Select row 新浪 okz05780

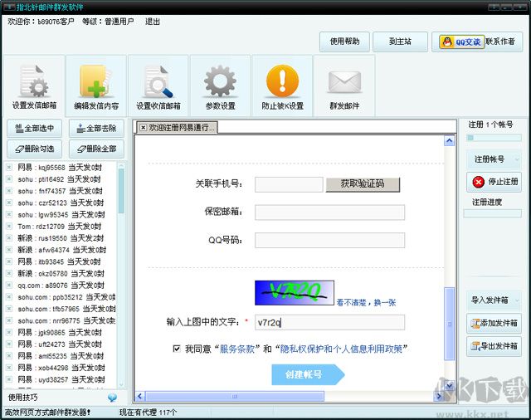(61, 273)
